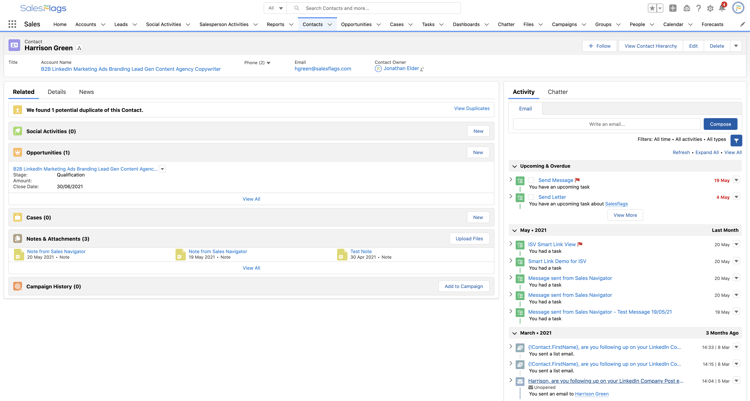Viewport: 750px width, 401px height.
Task: Click the account hierarchy icon next to Harrison Green
Action: point(79,48)
